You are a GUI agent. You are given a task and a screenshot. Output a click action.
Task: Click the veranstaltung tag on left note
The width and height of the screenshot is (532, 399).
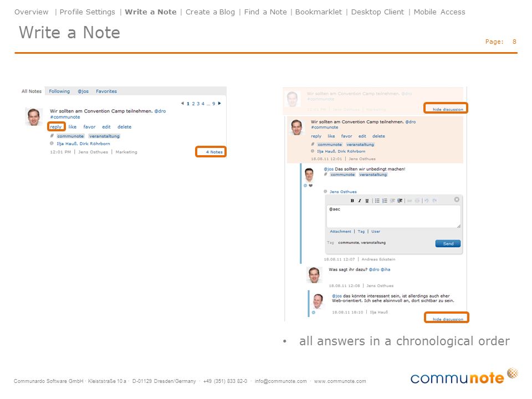click(x=105, y=136)
